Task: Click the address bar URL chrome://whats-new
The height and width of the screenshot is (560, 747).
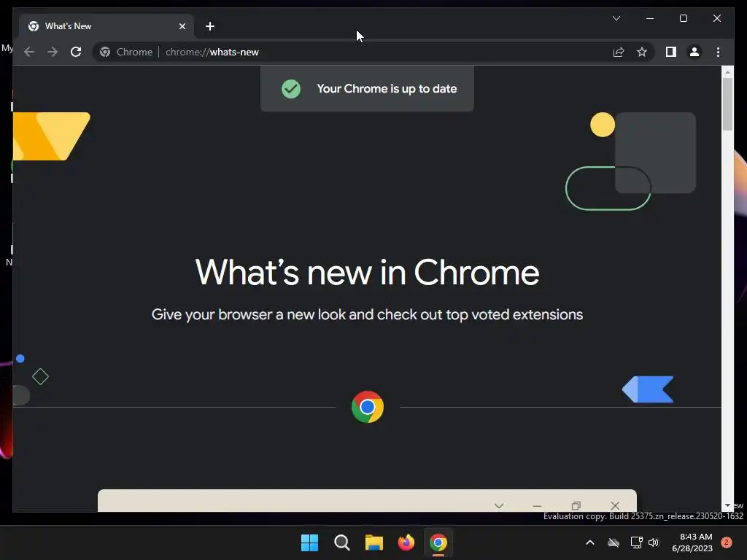Action: [x=212, y=52]
